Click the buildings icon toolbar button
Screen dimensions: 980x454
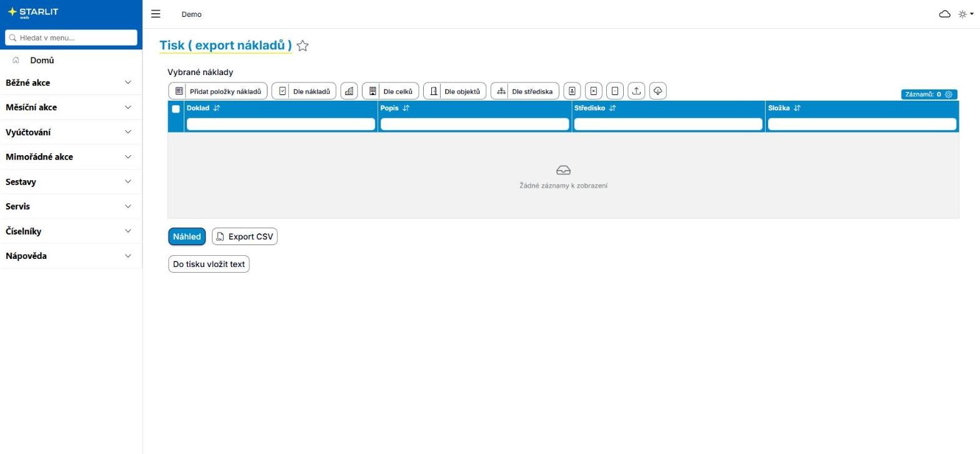(349, 91)
